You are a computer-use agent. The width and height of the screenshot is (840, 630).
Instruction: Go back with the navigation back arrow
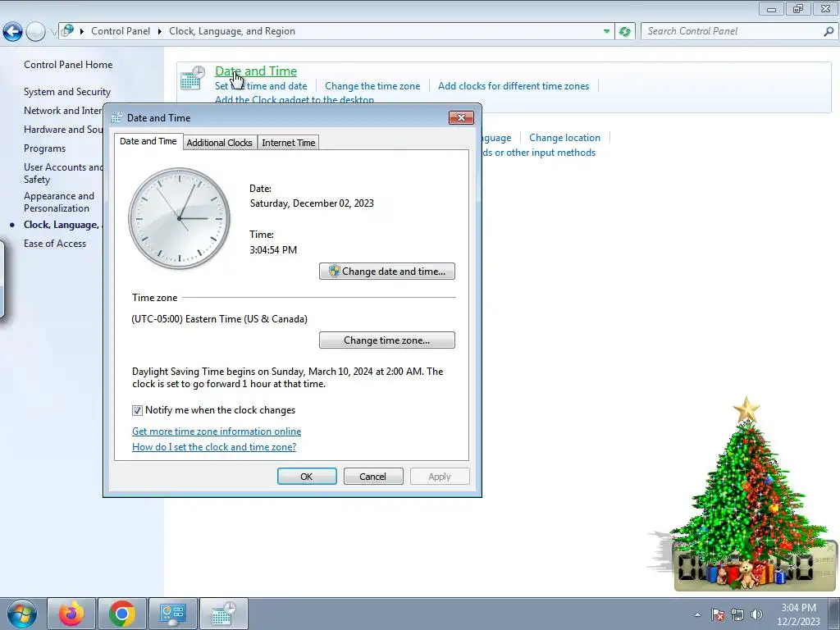coord(12,32)
